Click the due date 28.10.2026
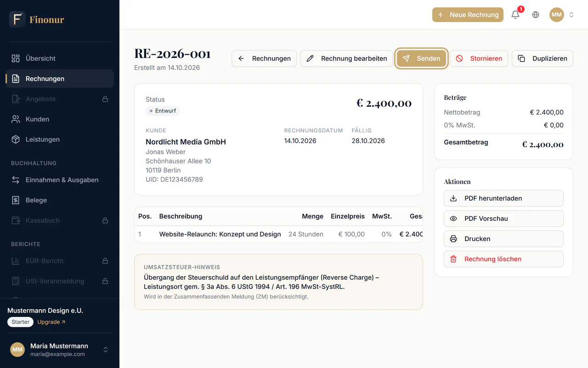 368,141
